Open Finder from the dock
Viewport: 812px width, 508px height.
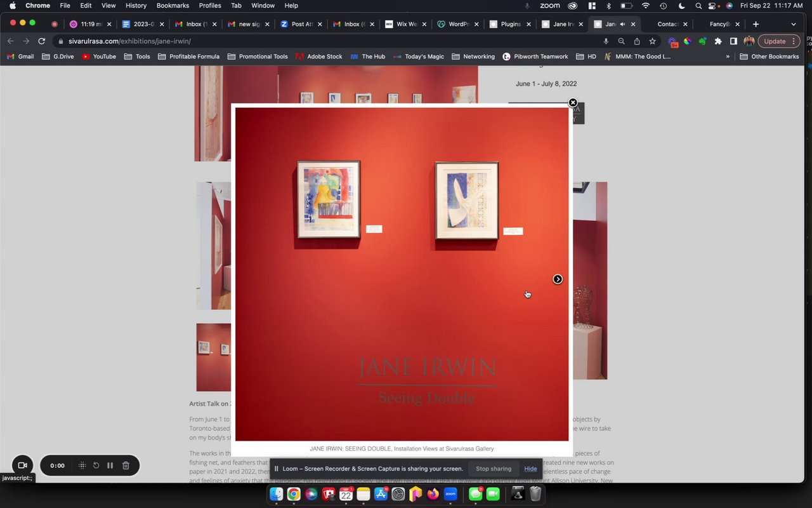[x=277, y=493]
